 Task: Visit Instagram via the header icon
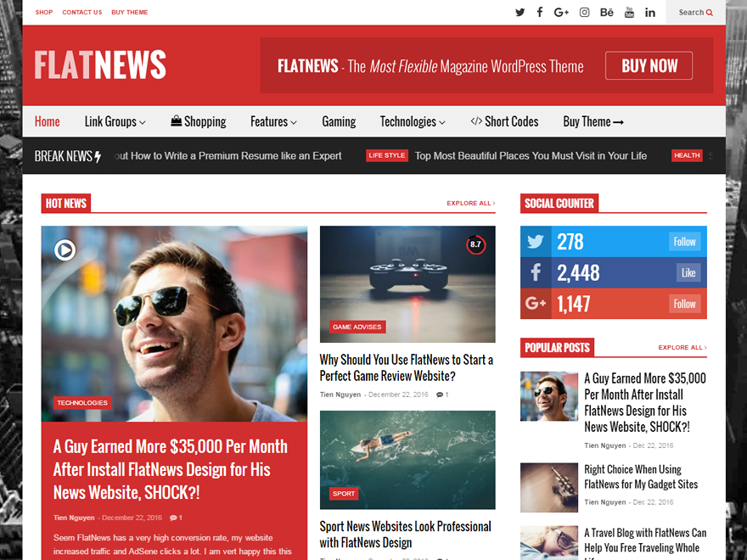[584, 12]
